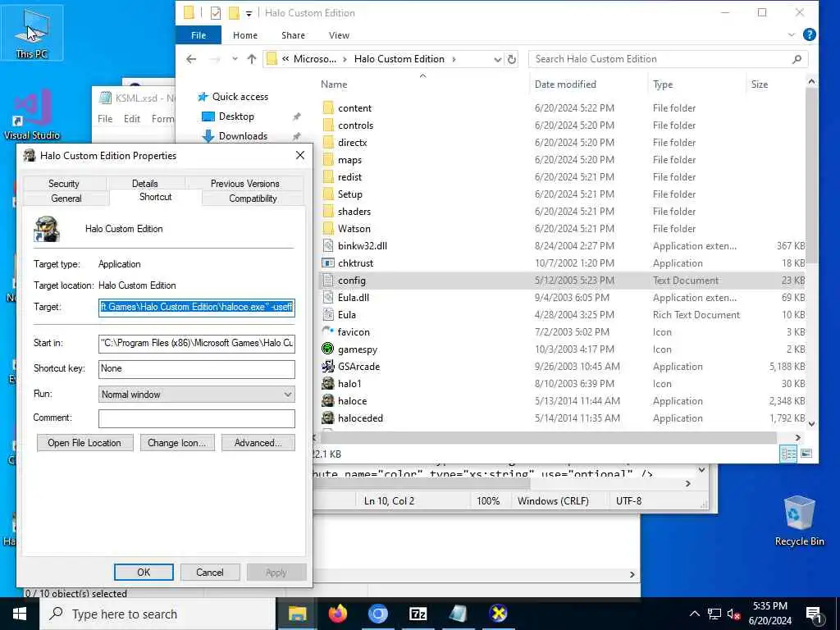
Task: Click inside the Start in field
Action: pos(197,343)
